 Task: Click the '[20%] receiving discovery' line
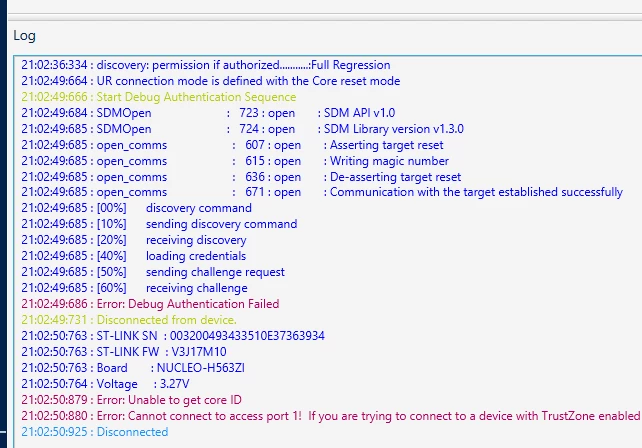pyautogui.click(x=134, y=240)
